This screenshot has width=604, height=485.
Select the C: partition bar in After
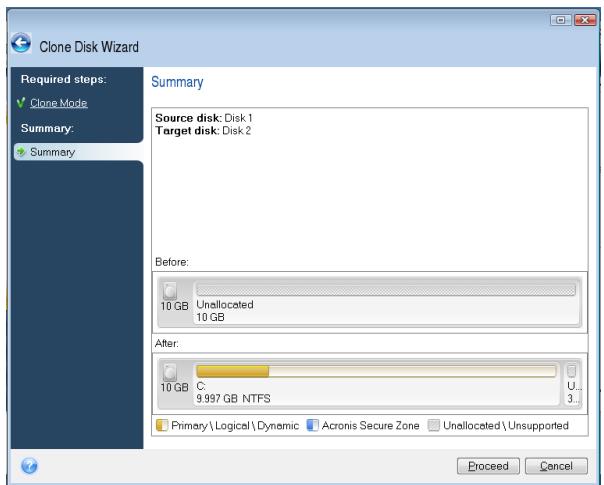point(376,371)
